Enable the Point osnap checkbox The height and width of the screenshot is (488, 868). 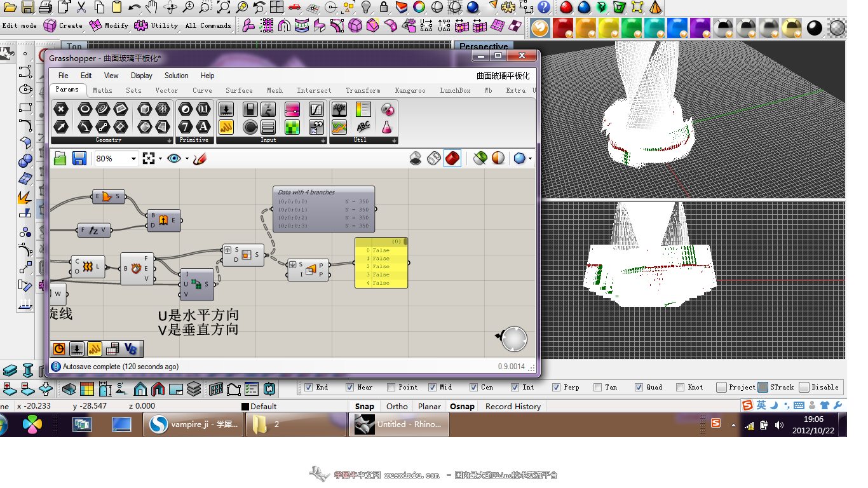click(x=391, y=387)
